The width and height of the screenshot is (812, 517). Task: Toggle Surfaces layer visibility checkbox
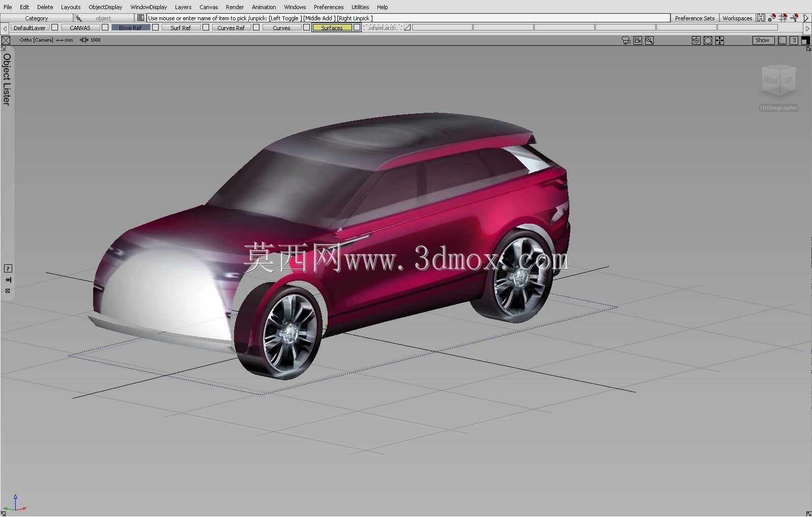357,27
